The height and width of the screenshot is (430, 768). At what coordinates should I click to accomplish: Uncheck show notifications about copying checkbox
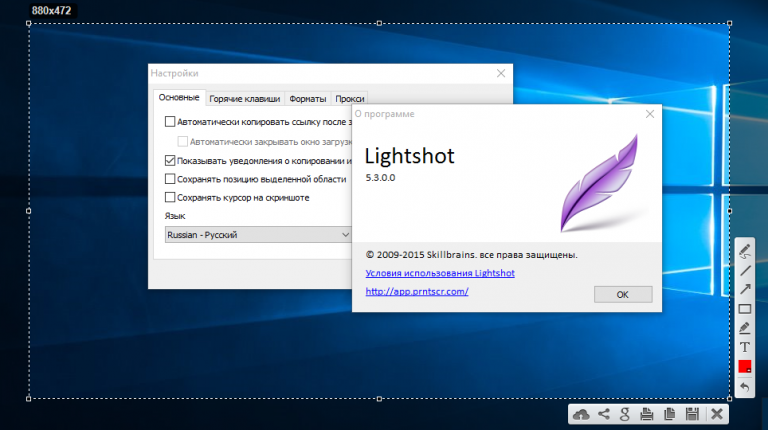point(170,161)
